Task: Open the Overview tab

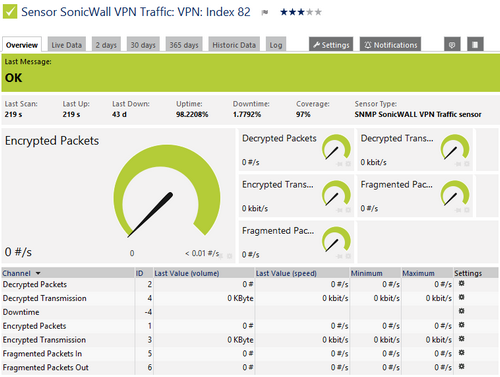Action: (22, 45)
